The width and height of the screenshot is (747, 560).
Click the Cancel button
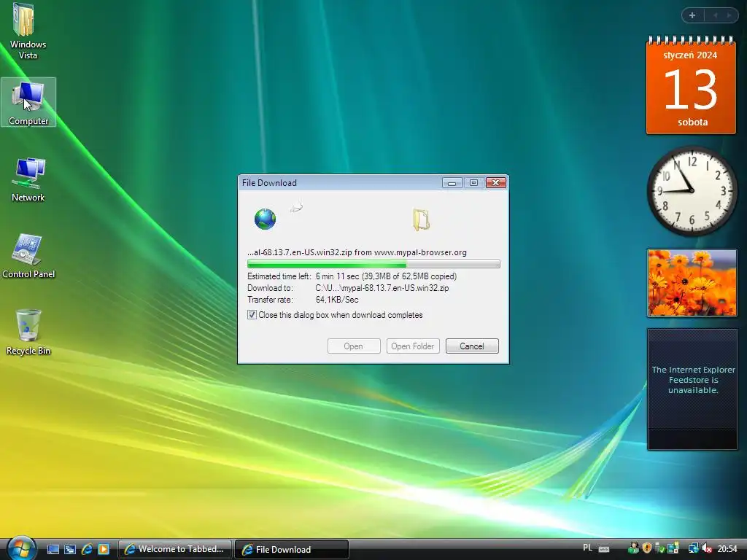(x=472, y=346)
